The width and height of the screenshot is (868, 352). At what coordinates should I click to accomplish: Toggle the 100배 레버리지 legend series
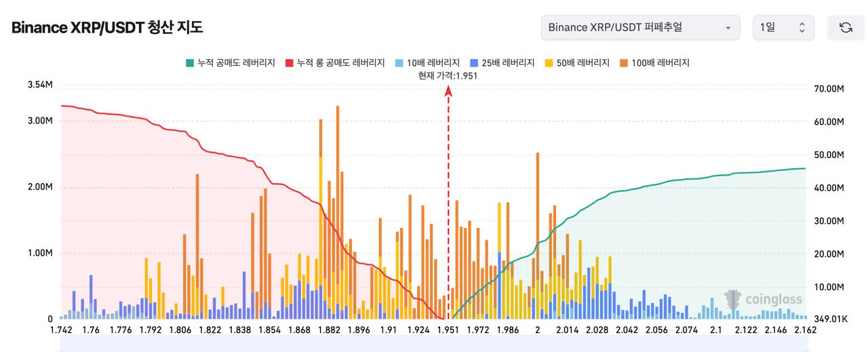(654, 62)
